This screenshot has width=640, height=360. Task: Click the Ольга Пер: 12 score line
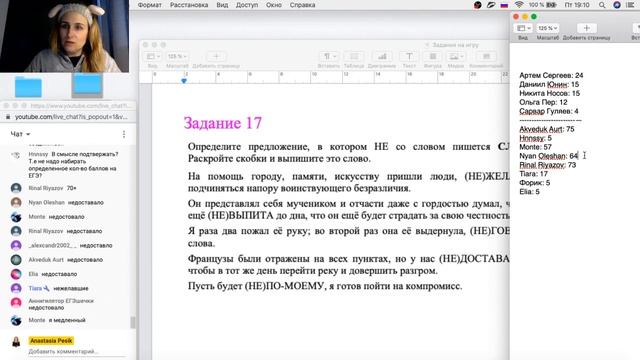point(543,102)
